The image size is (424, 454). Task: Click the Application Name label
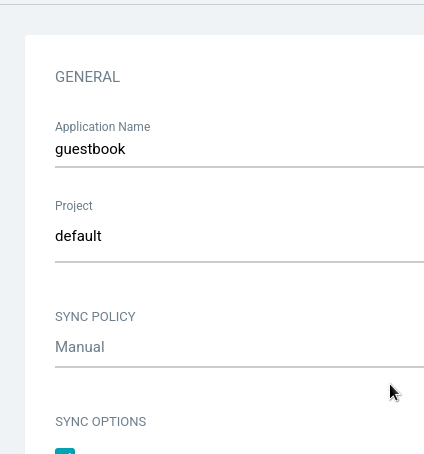click(x=103, y=127)
